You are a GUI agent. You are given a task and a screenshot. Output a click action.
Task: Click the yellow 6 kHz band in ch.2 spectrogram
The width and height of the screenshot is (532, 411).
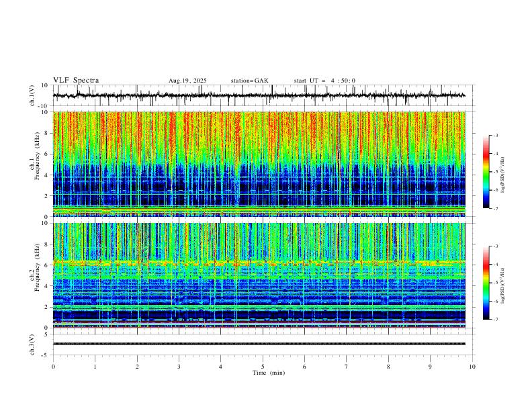coord(259,262)
